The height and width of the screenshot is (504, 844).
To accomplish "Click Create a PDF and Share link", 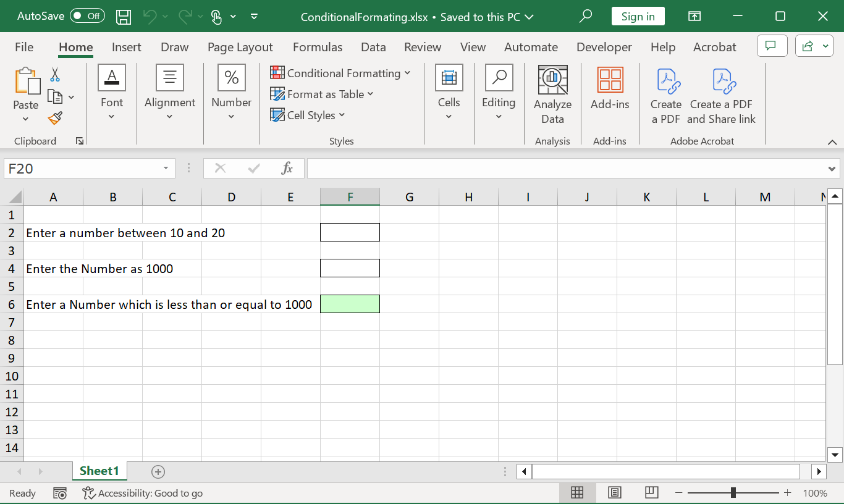I will pyautogui.click(x=721, y=80).
